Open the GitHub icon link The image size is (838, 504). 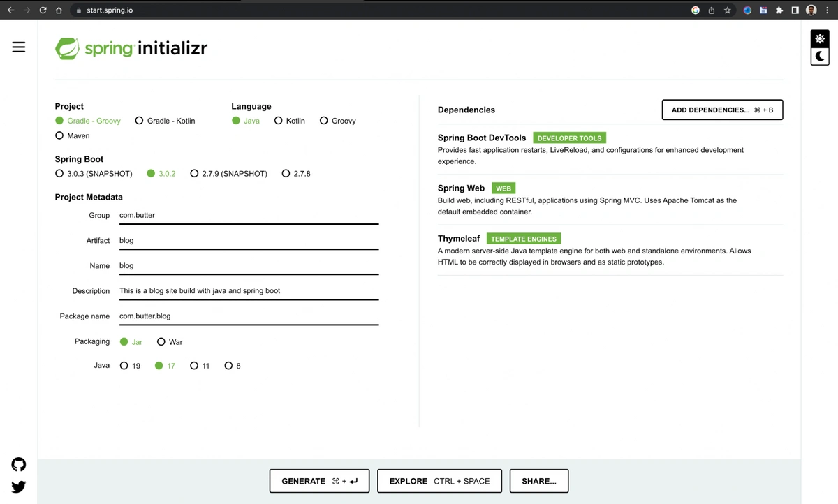pos(19,464)
